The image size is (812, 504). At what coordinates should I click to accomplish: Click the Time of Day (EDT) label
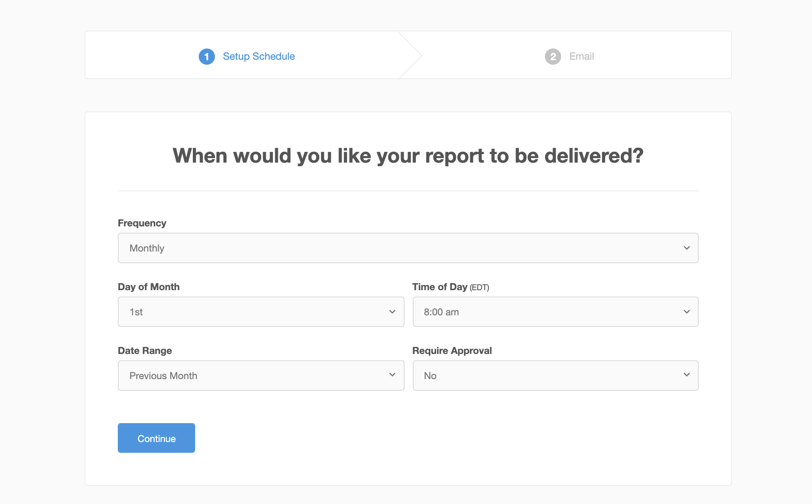pos(451,287)
